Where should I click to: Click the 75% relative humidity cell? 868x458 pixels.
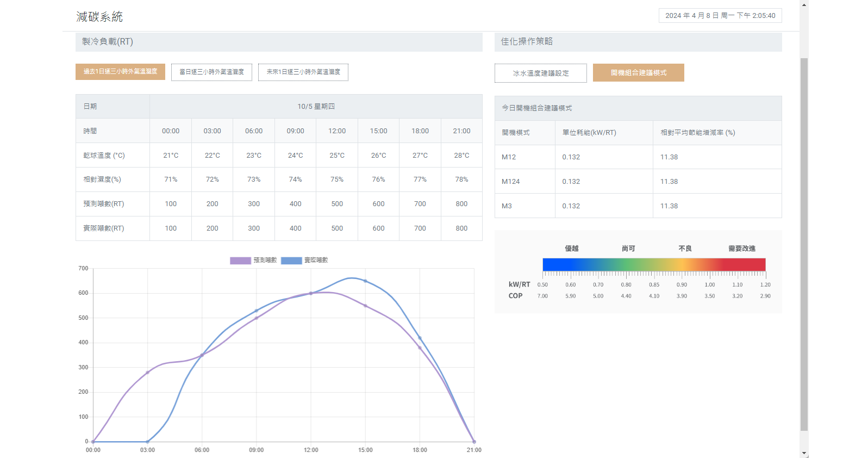point(337,180)
